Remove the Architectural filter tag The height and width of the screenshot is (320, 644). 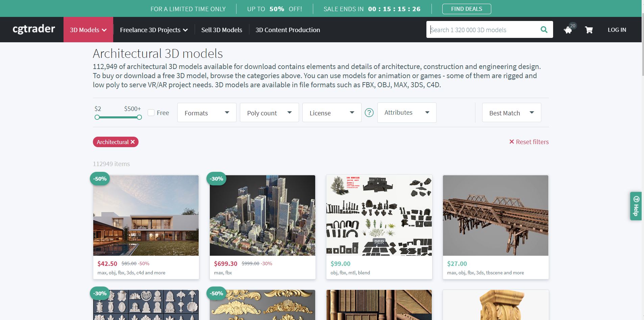(133, 142)
